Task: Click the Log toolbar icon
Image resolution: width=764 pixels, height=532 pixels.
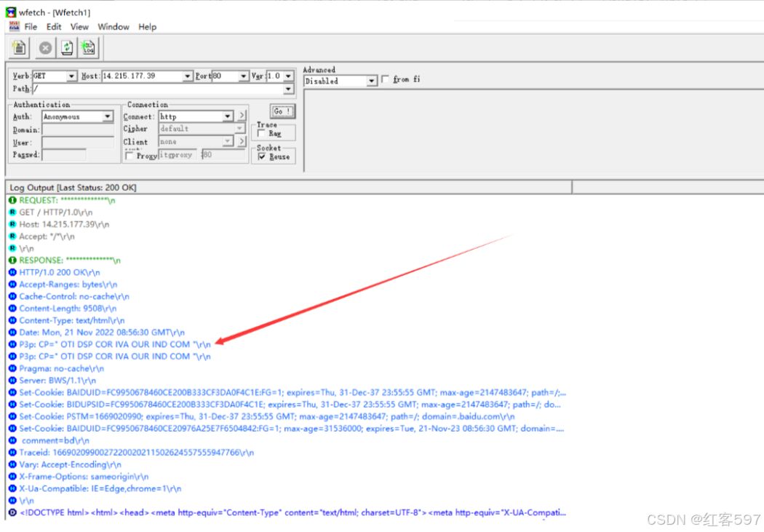Action: (x=88, y=48)
